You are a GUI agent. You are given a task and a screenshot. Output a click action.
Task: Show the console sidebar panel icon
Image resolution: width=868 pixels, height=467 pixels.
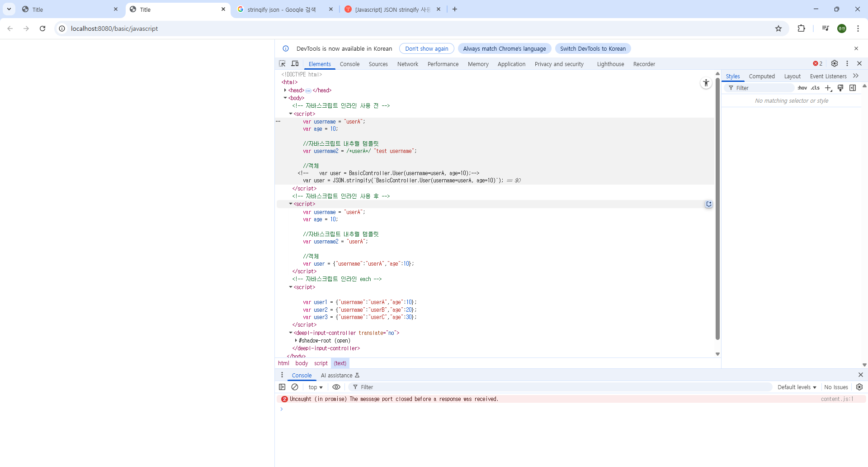click(x=282, y=387)
